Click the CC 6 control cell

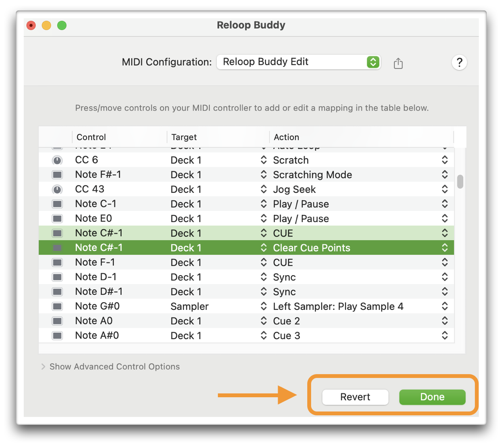(x=87, y=160)
